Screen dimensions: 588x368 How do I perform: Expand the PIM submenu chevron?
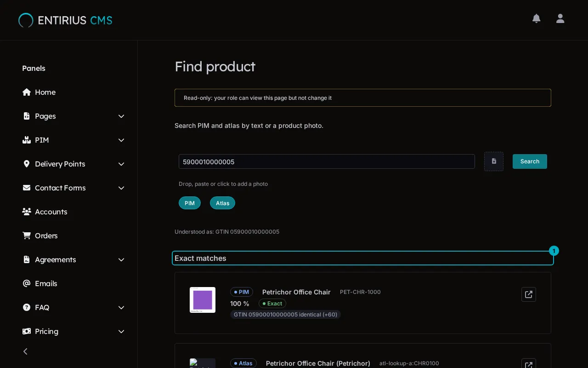[x=121, y=140]
